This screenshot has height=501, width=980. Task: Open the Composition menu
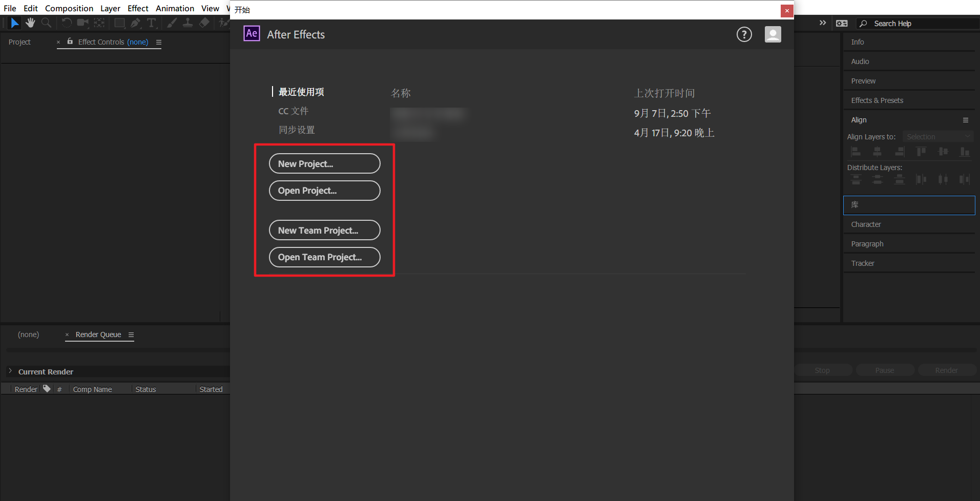[x=69, y=8]
